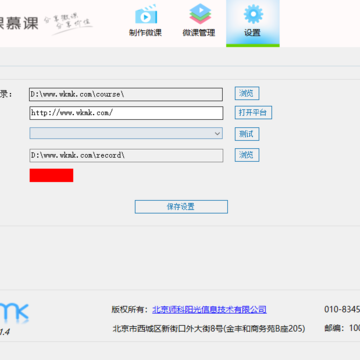Click the 浏览 button next to the course path
The image size is (360, 360).
[247, 94]
